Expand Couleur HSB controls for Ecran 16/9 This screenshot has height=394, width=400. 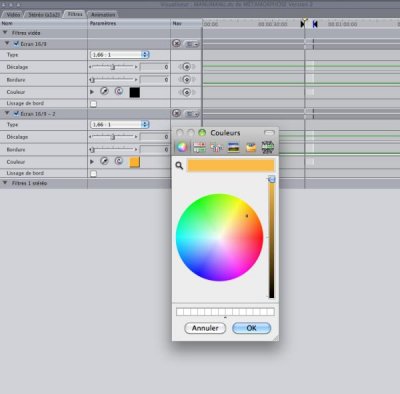(92, 92)
